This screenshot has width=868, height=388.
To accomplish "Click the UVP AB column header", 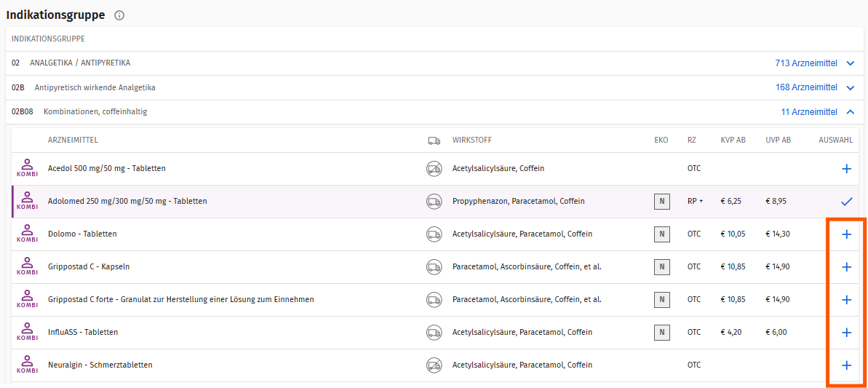I will coord(778,140).
